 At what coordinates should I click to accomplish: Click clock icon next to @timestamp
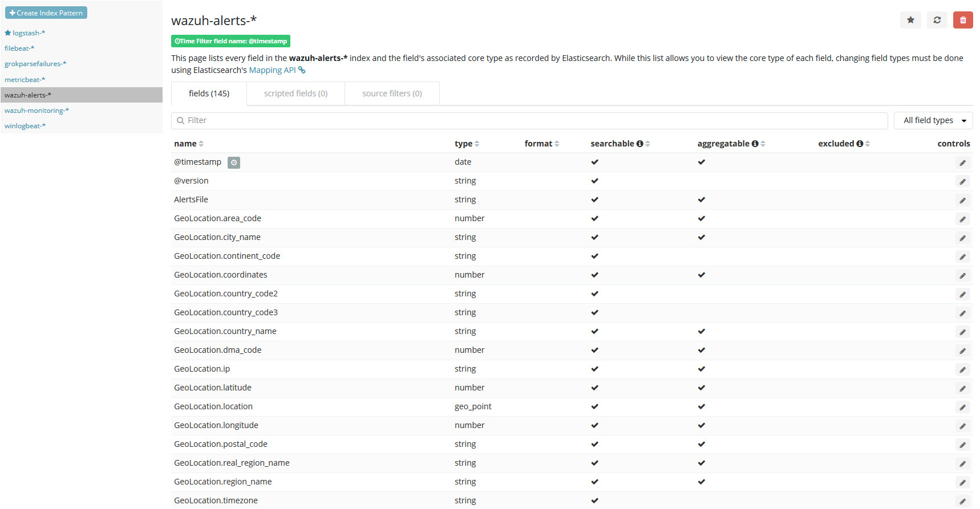pos(234,162)
